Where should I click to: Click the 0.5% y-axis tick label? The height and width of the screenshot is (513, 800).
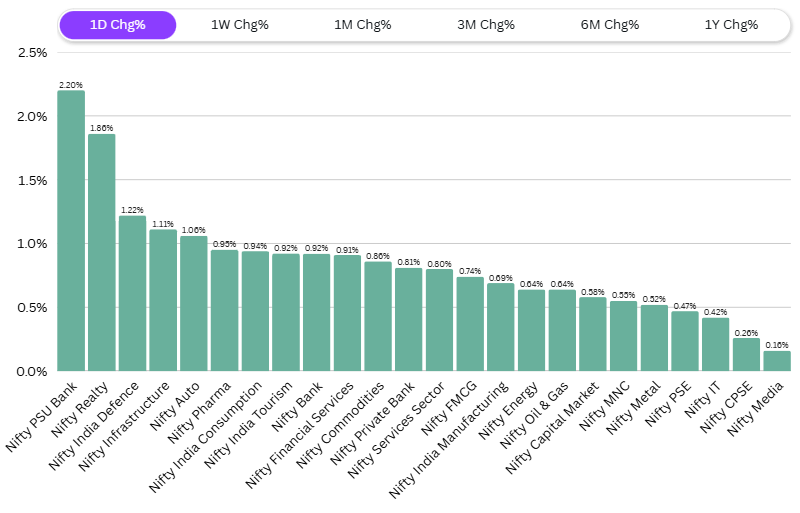pos(32,307)
